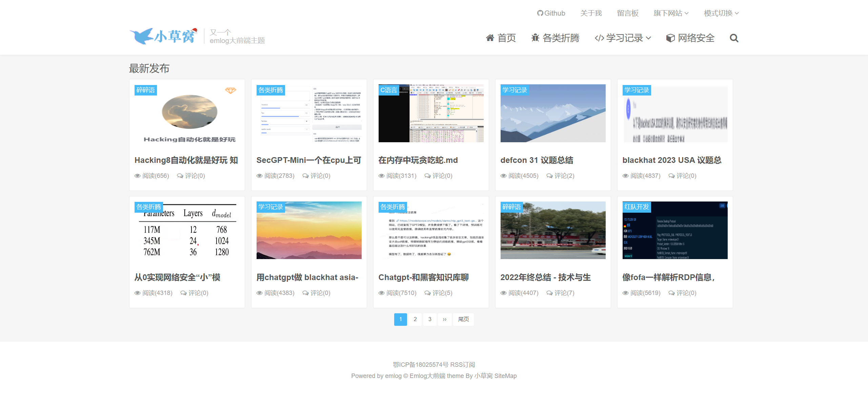Screen dimensions: 868x402
Task: Jump to 尾页 last page
Action: click(x=463, y=319)
